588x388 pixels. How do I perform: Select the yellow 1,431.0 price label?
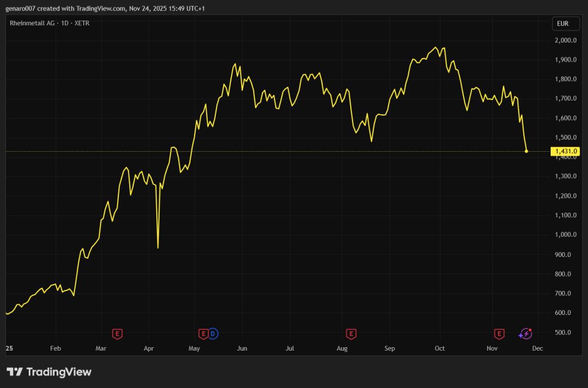pyautogui.click(x=565, y=151)
